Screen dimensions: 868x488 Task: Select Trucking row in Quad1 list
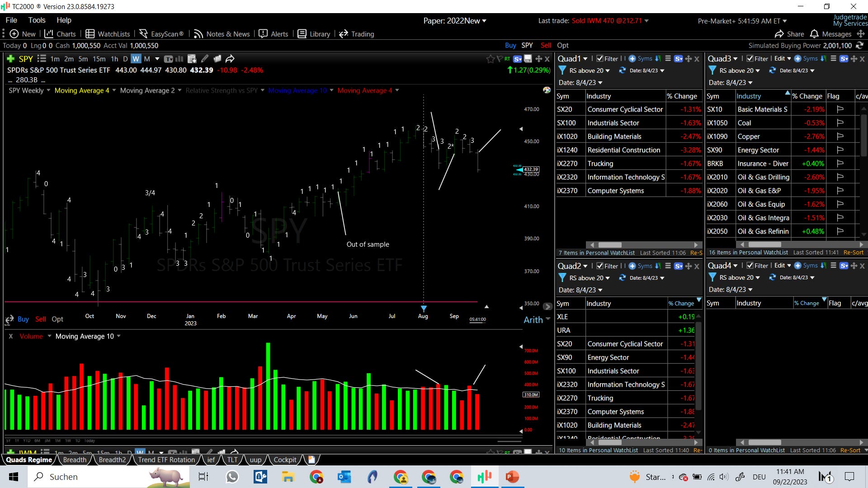pos(628,164)
